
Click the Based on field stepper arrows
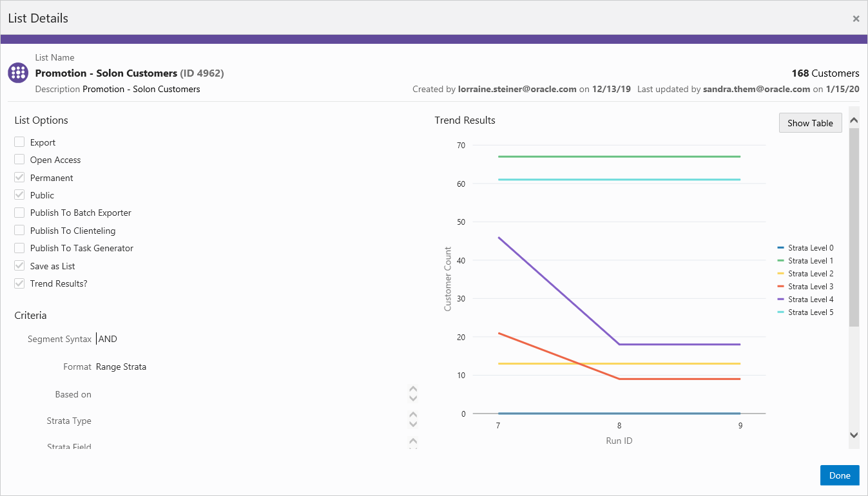413,394
